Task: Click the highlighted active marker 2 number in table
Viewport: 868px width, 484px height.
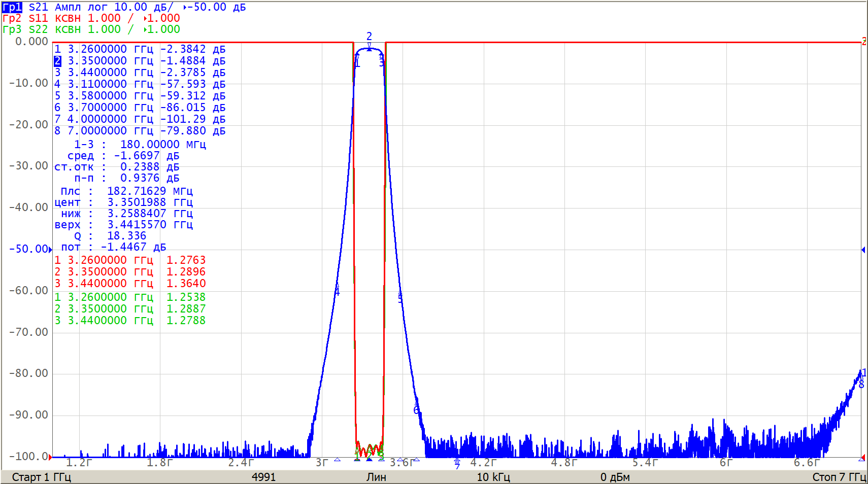Action: pos(57,61)
